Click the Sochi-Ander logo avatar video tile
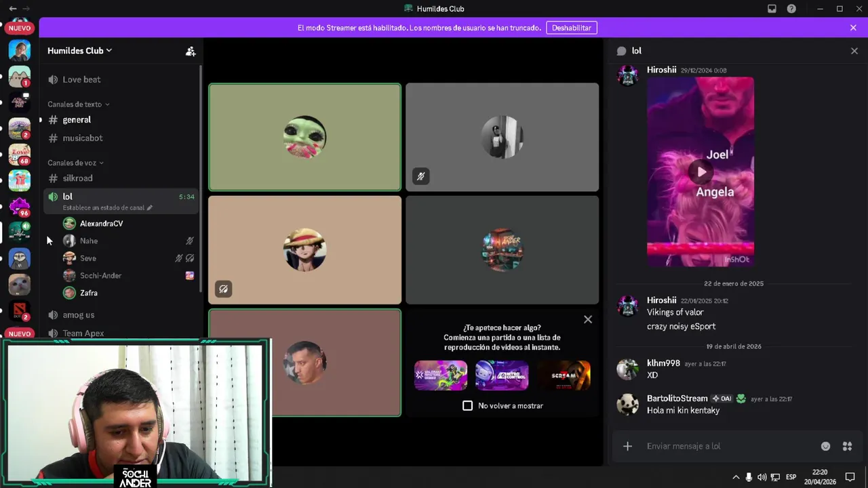Image resolution: width=868 pixels, height=488 pixels. pyautogui.click(x=502, y=250)
